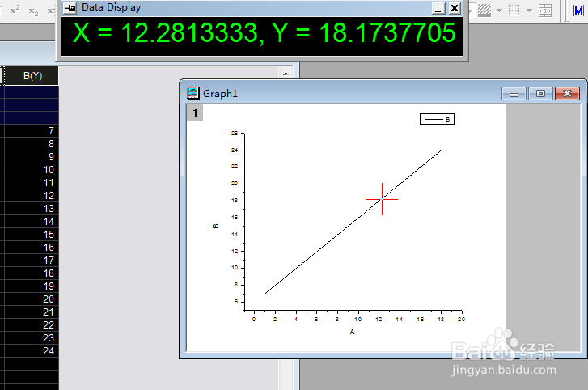Select worksheet cell with value 7
588x390 pixels.
pos(32,131)
